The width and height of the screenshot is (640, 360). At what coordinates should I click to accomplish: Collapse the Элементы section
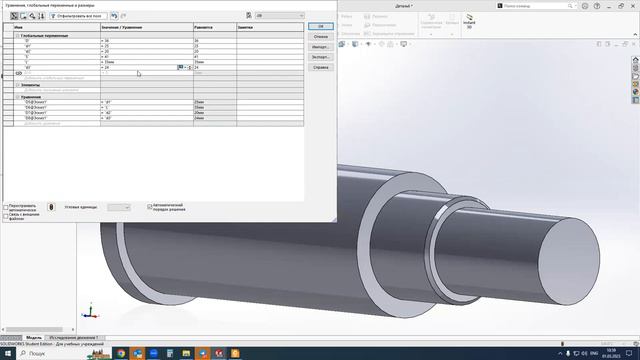[18, 85]
